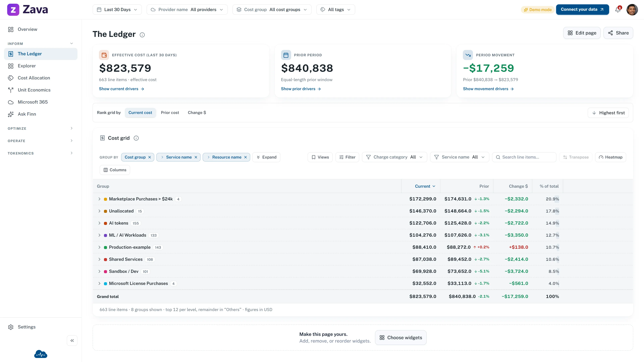
Task: Click Shared Services red color dot
Action: click(x=105, y=260)
